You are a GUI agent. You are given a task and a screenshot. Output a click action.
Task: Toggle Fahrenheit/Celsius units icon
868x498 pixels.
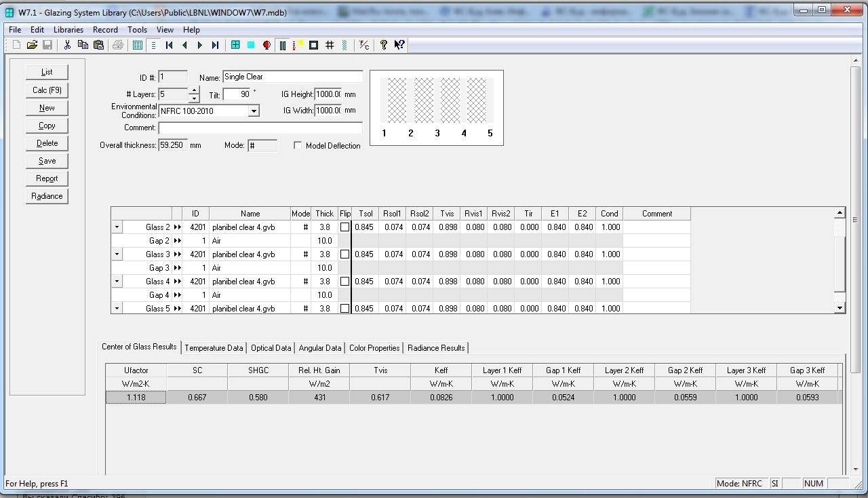(364, 45)
